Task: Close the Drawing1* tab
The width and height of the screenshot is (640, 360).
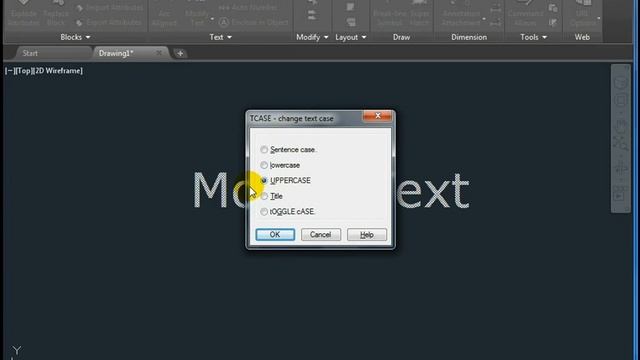Action: pyautogui.click(x=159, y=53)
